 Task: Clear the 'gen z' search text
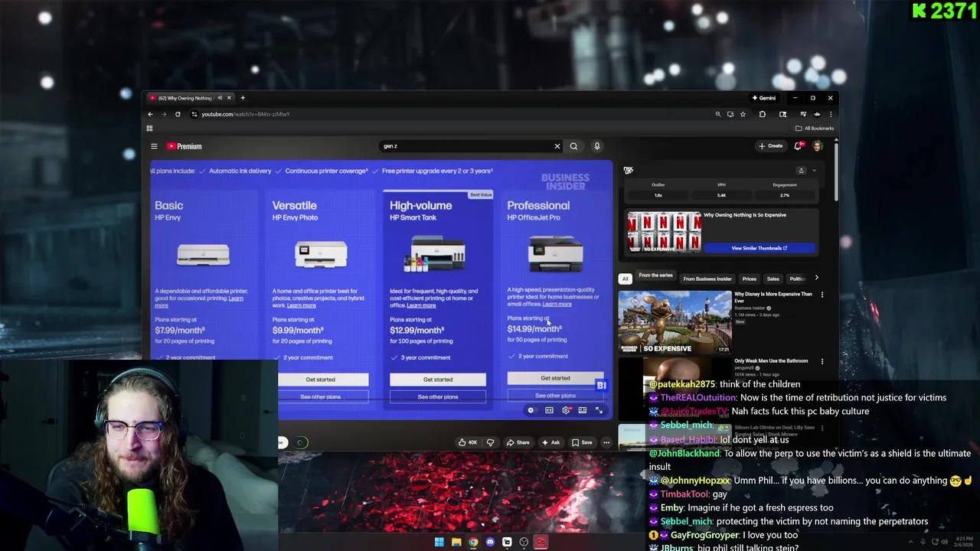point(557,146)
